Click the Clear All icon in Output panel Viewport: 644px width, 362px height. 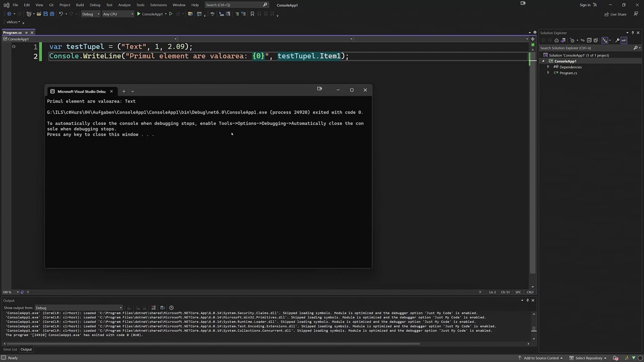(x=154, y=308)
